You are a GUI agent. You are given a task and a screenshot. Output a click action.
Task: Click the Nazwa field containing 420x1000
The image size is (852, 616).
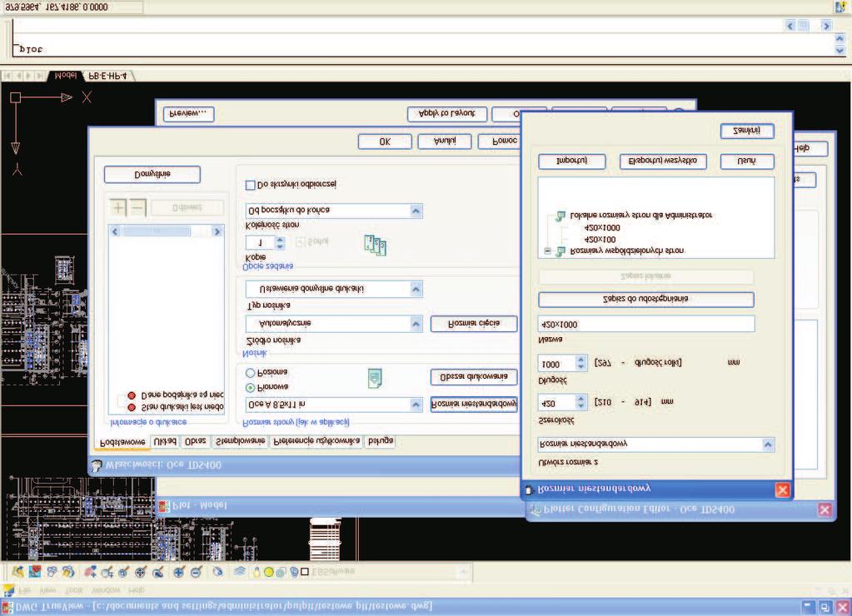(x=646, y=325)
